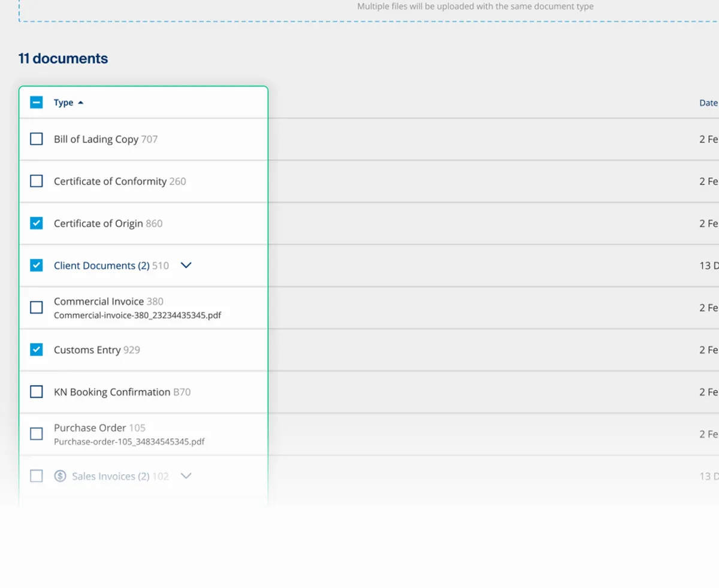Click the ascending sort arrow next to Type
Image resolution: width=719 pixels, height=588 pixels.
pyautogui.click(x=80, y=102)
